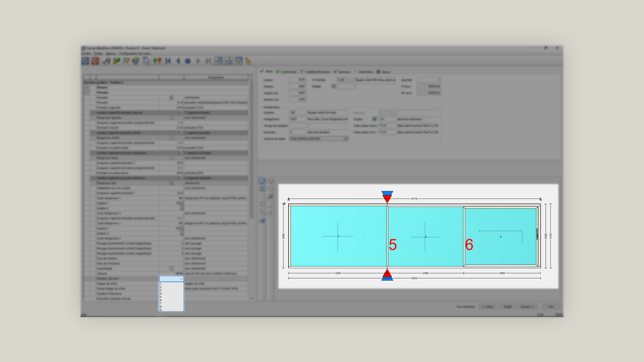Collapse the open combo box via its arrow
This screenshot has width=644, height=362.
point(181,279)
